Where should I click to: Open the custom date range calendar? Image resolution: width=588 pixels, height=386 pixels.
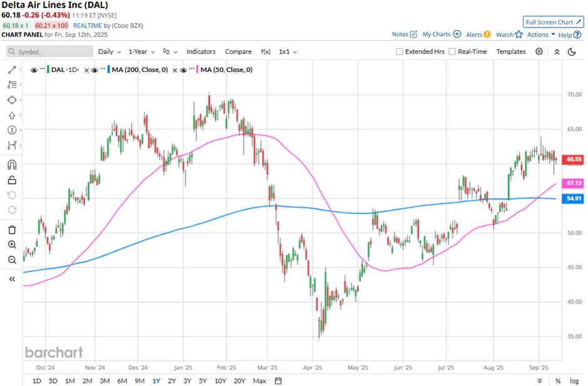tap(278, 380)
